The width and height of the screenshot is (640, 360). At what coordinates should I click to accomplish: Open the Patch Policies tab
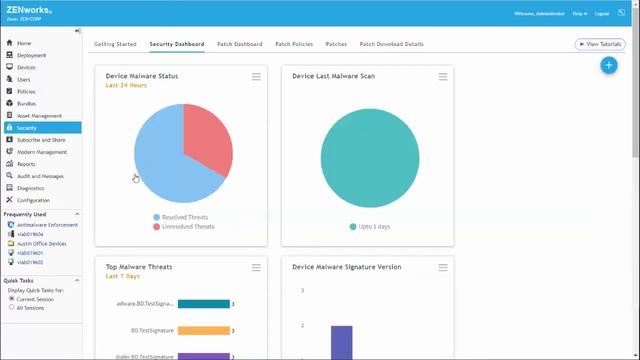point(294,44)
